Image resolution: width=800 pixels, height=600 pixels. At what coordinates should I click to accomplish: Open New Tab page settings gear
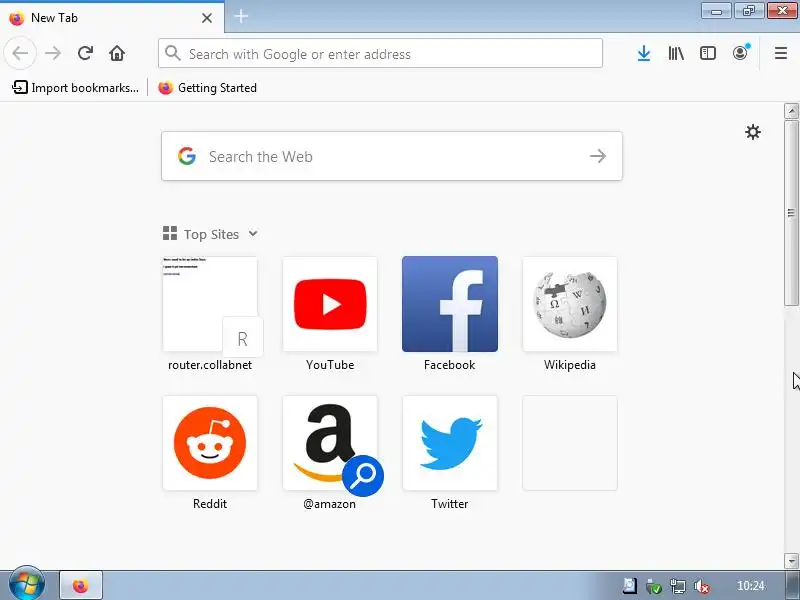point(753,132)
